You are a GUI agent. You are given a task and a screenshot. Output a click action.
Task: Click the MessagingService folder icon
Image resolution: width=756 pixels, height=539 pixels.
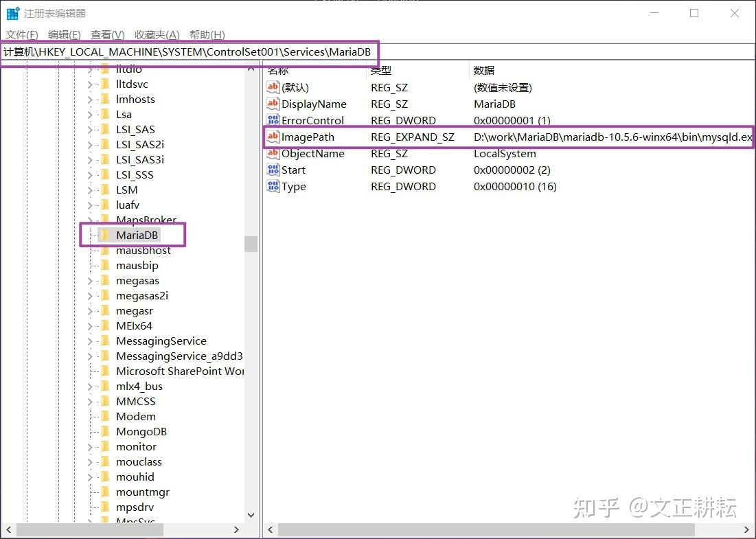[104, 341]
